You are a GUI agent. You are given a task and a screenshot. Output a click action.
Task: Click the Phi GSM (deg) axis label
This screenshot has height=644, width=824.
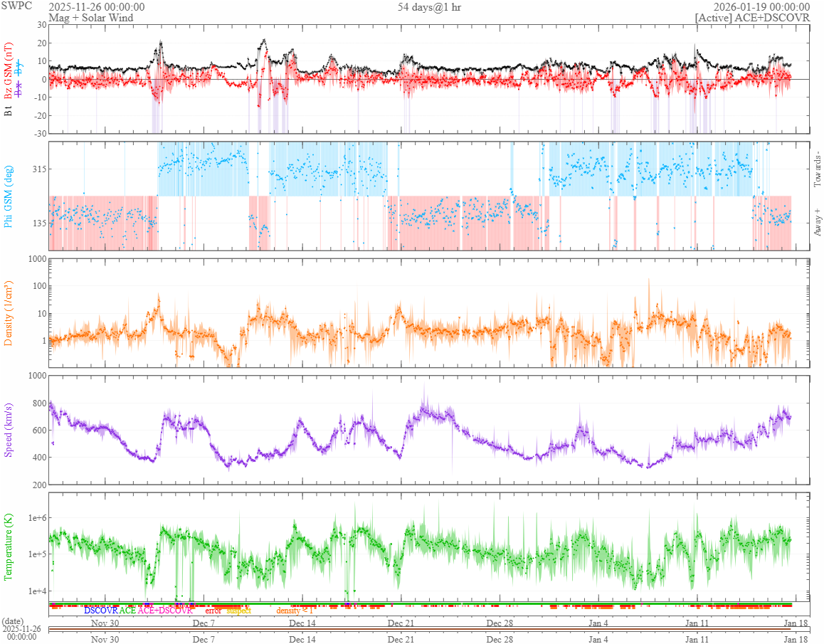9,196
